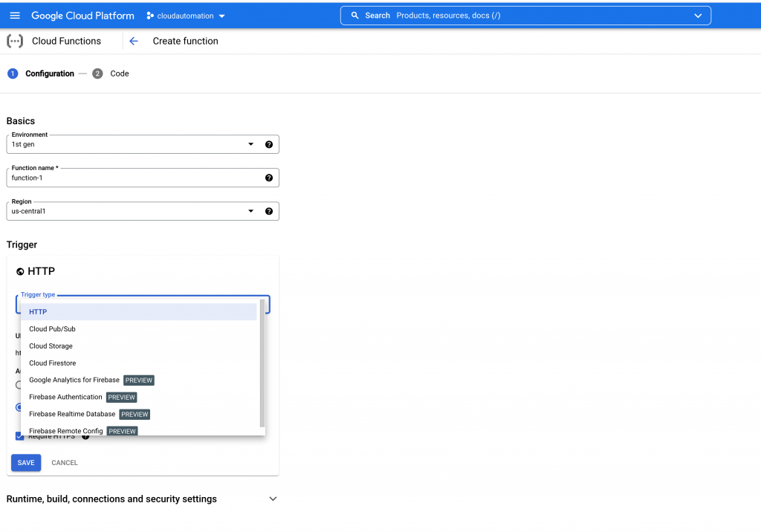
Task: Click the HTTP globe icon in Trigger
Action: point(20,272)
